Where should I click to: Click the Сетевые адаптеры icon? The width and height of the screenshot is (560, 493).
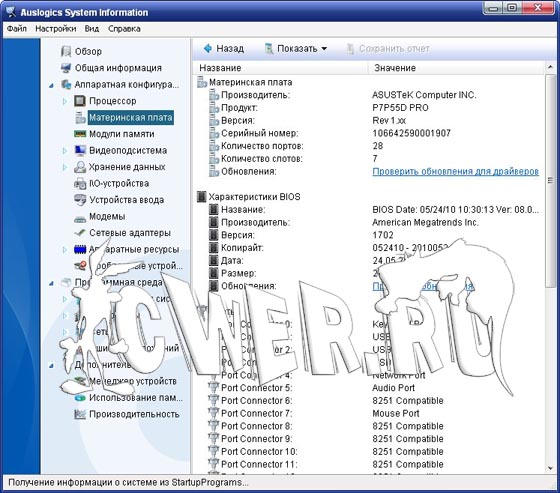[x=80, y=233]
